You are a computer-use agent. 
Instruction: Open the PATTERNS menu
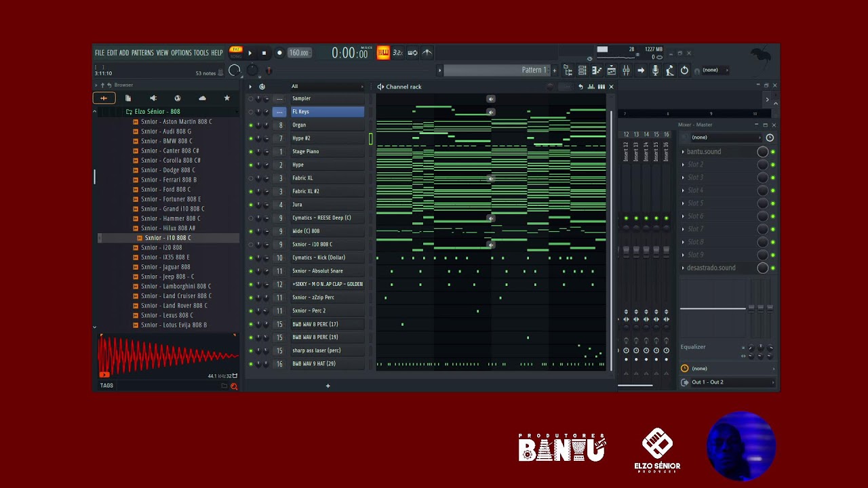(x=142, y=53)
